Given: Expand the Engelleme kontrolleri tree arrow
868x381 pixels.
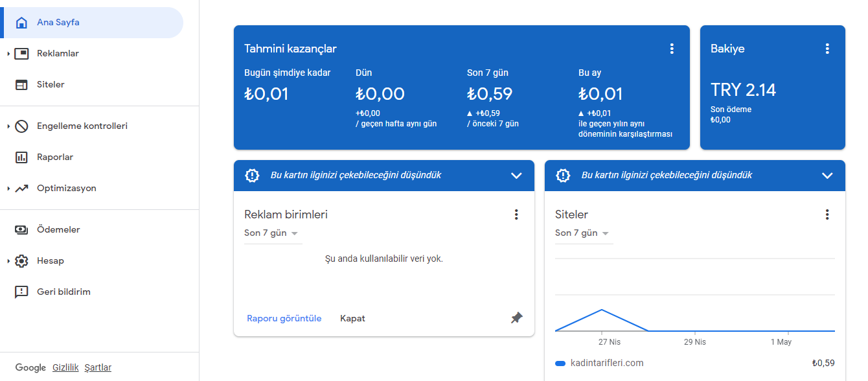Looking at the screenshot, I should coord(8,126).
